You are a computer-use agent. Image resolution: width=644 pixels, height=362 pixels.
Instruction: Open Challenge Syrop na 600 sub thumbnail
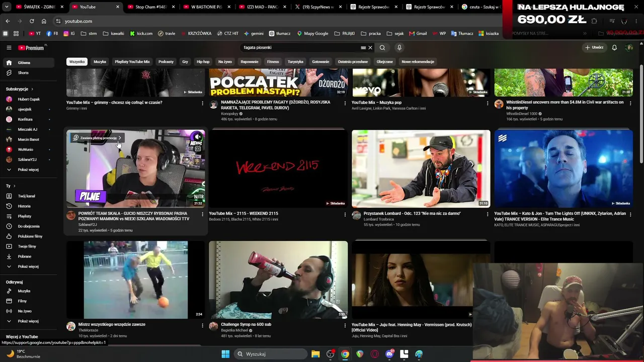[278, 280]
